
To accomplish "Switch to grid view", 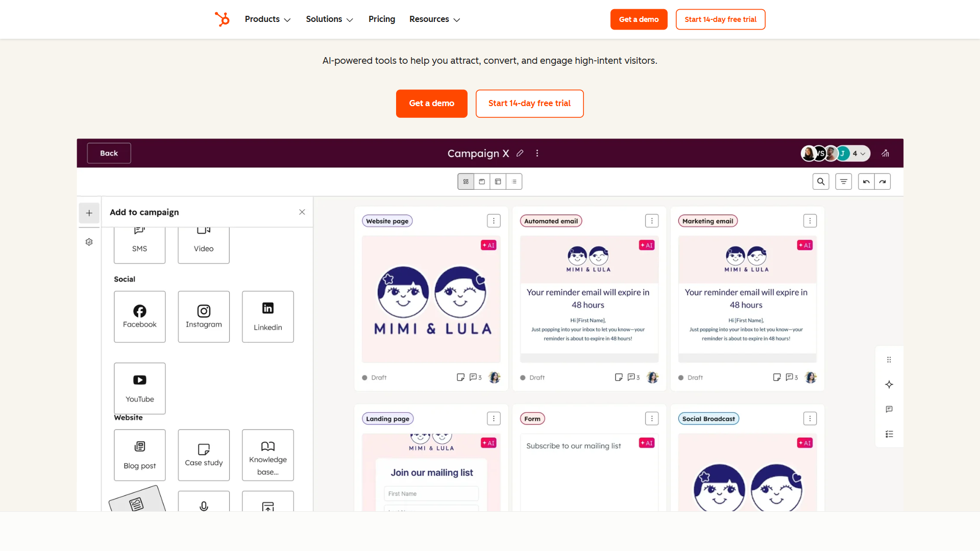I will point(465,182).
